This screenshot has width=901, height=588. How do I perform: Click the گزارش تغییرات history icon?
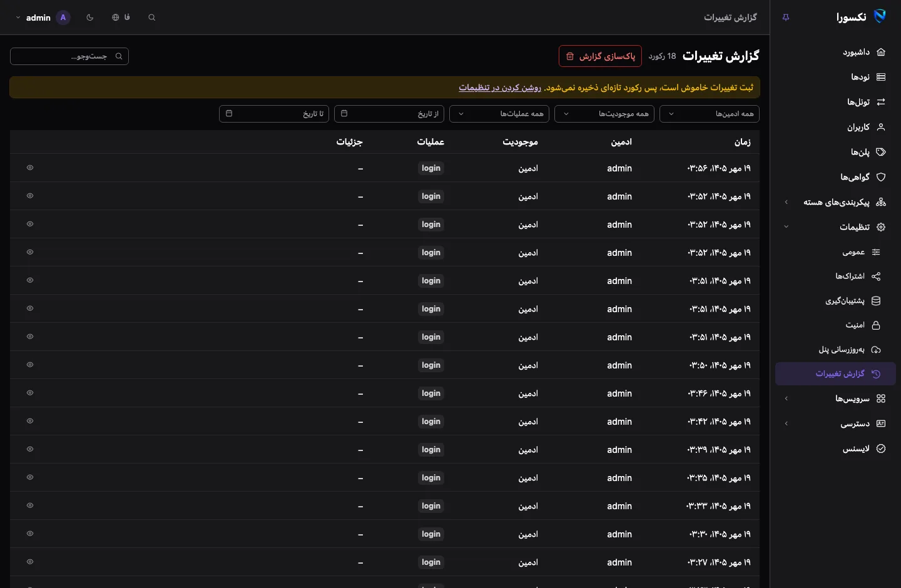(876, 374)
